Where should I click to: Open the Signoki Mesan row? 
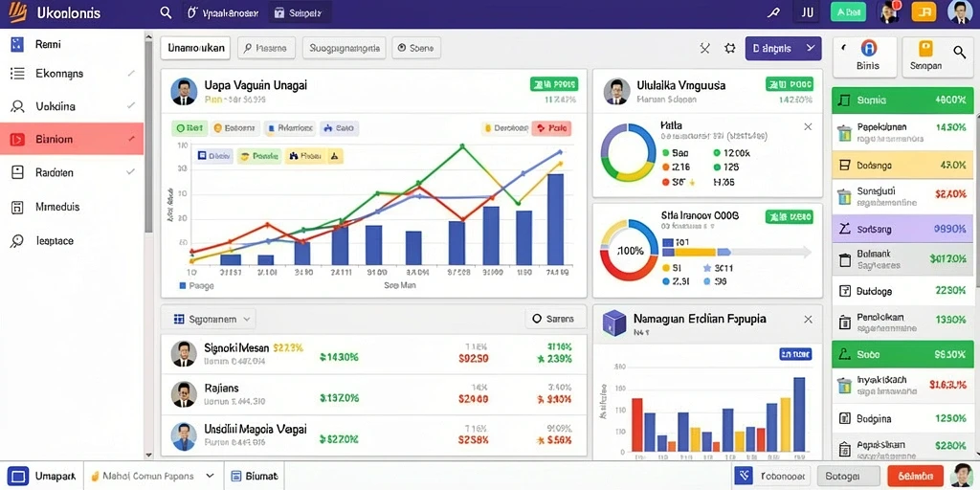(374, 354)
